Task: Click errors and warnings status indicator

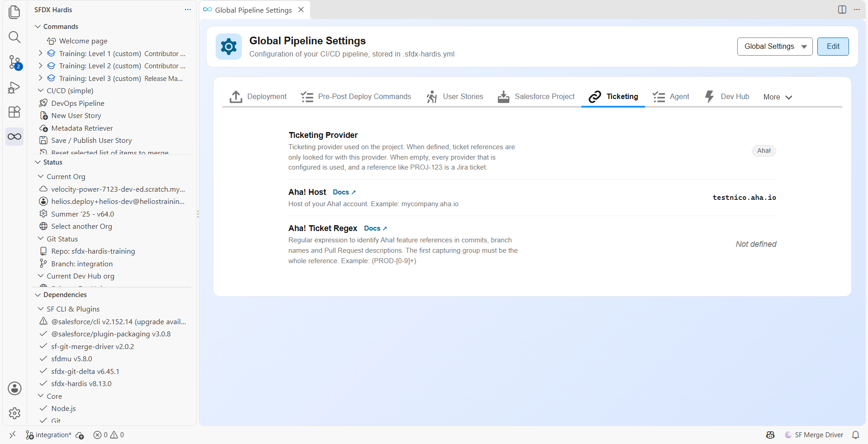Action: tap(108, 435)
